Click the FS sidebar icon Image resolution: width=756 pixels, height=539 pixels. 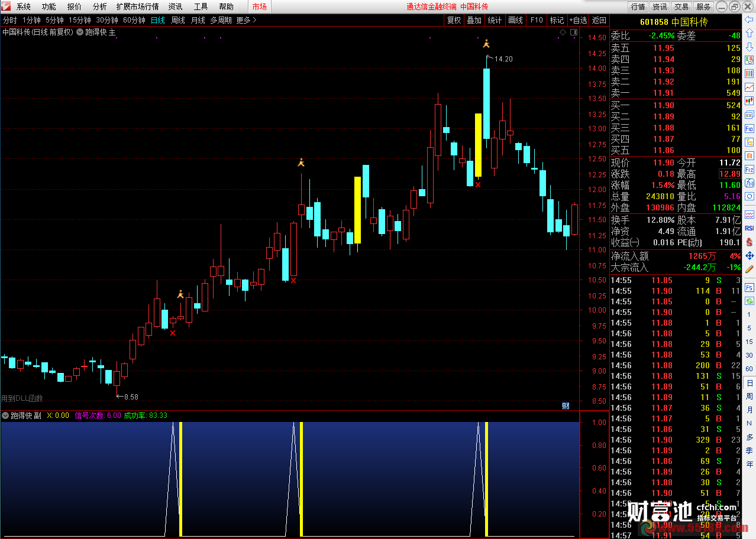749,287
